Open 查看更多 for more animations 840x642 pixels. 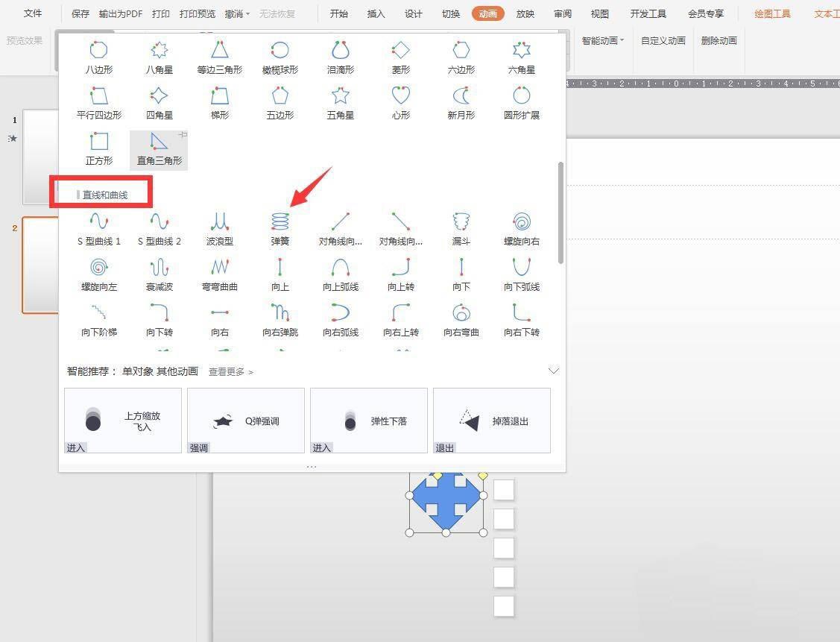tap(227, 371)
